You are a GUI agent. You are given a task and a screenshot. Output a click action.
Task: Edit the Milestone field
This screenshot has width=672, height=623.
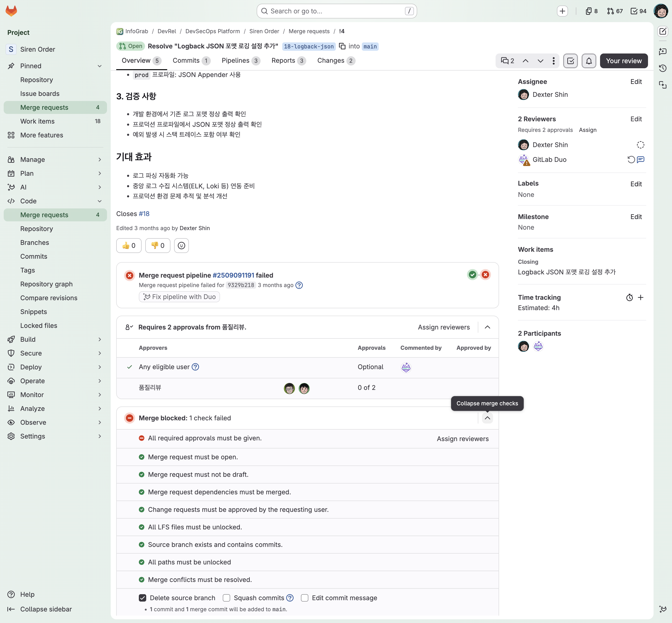coord(636,217)
